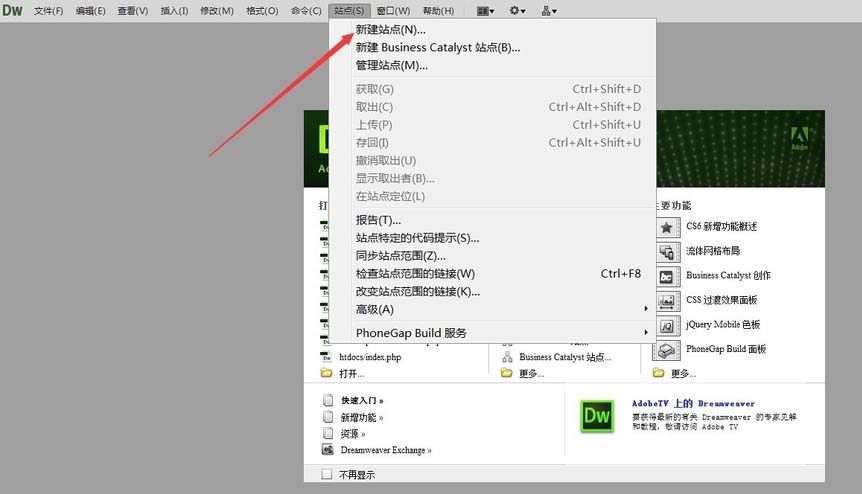Click the Dw application logo

tap(12, 10)
